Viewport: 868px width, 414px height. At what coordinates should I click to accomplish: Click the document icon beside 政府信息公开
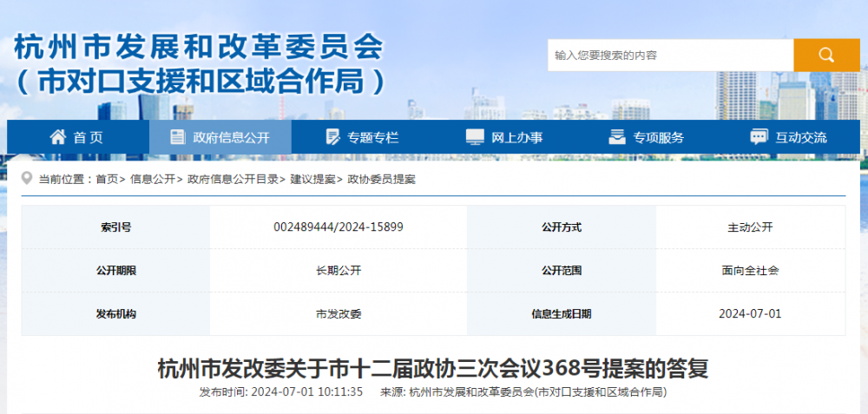click(177, 137)
